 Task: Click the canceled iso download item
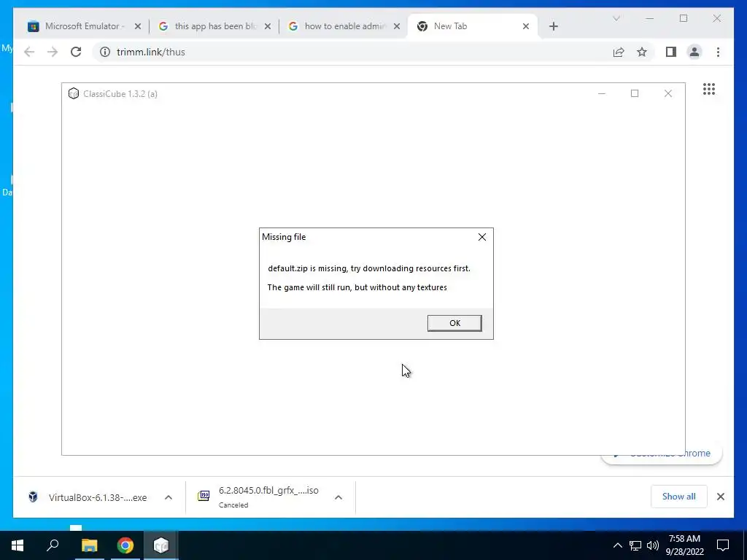pos(260,497)
